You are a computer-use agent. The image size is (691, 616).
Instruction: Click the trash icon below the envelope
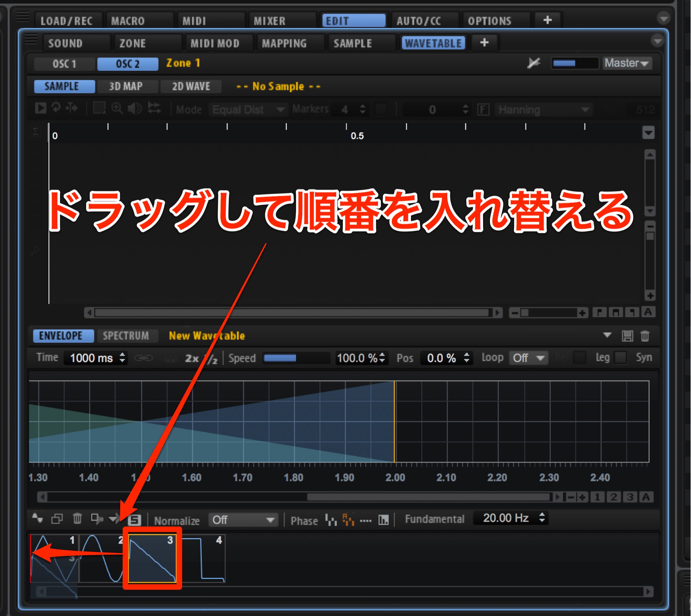[77, 519]
